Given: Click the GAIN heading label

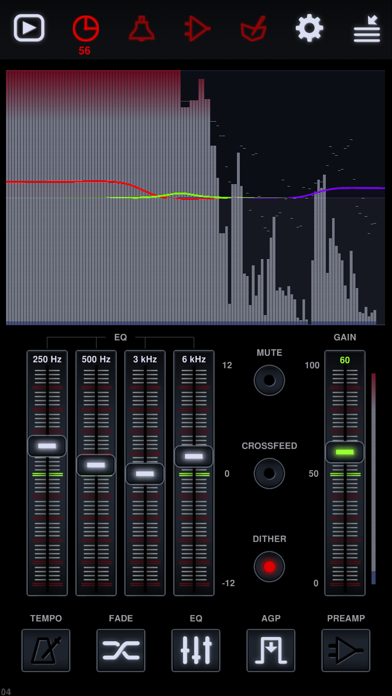Looking at the screenshot, I should [345, 337].
